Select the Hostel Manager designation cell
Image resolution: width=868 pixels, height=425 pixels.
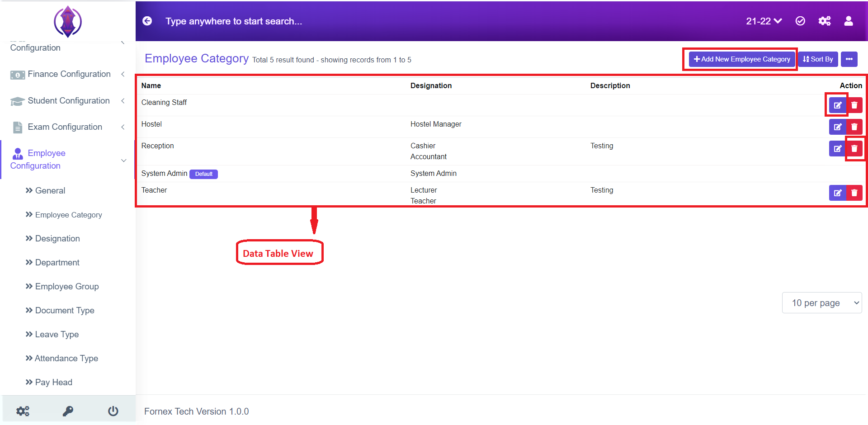436,124
